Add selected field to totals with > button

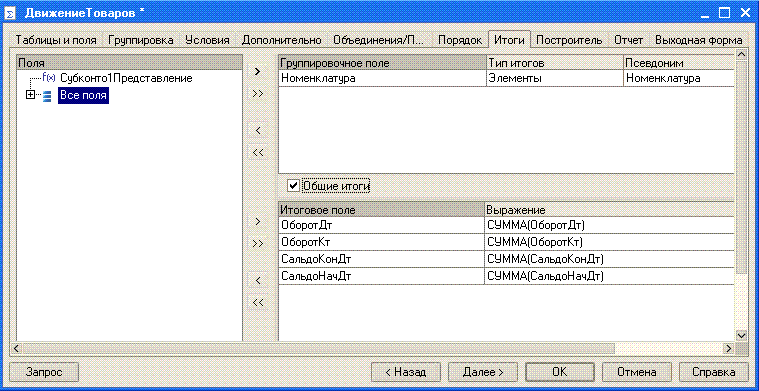[258, 221]
